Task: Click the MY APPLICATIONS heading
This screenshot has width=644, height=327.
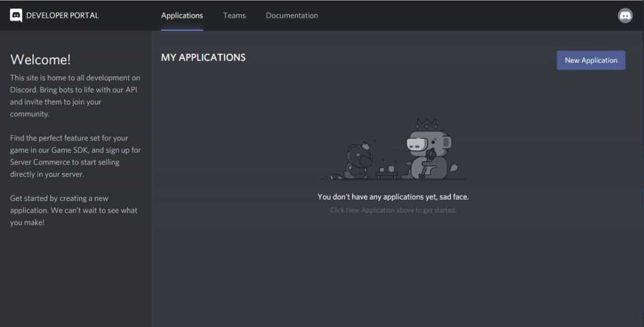Action: (203, 57)
